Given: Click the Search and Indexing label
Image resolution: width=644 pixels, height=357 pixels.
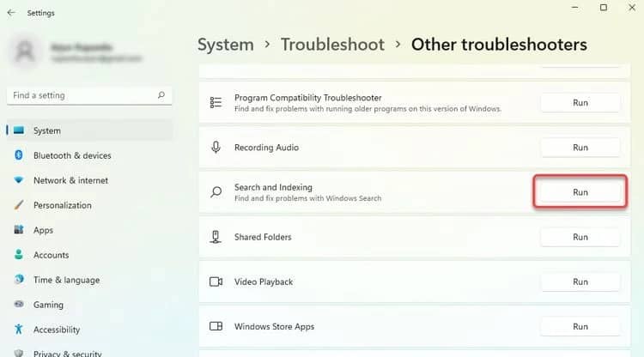Looking at the screenshot, I should [x=273, y=187].
